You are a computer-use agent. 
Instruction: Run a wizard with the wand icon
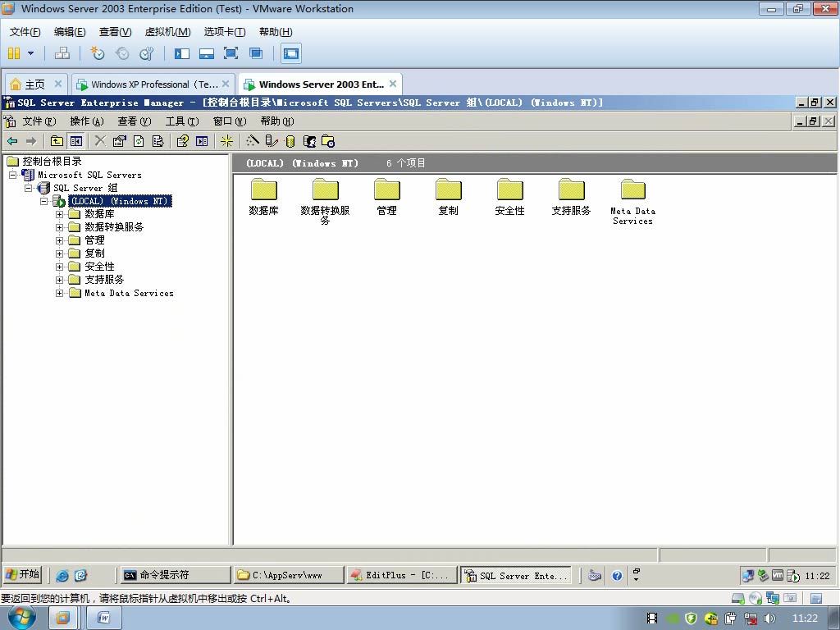(x=253, y=141)
